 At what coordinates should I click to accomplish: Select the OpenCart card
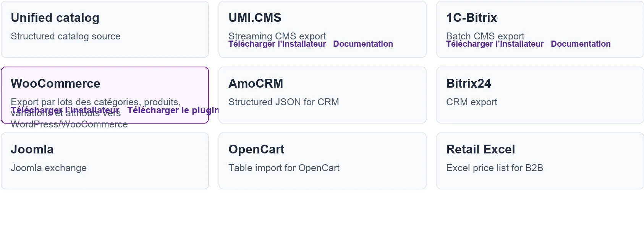coord(322,161)
